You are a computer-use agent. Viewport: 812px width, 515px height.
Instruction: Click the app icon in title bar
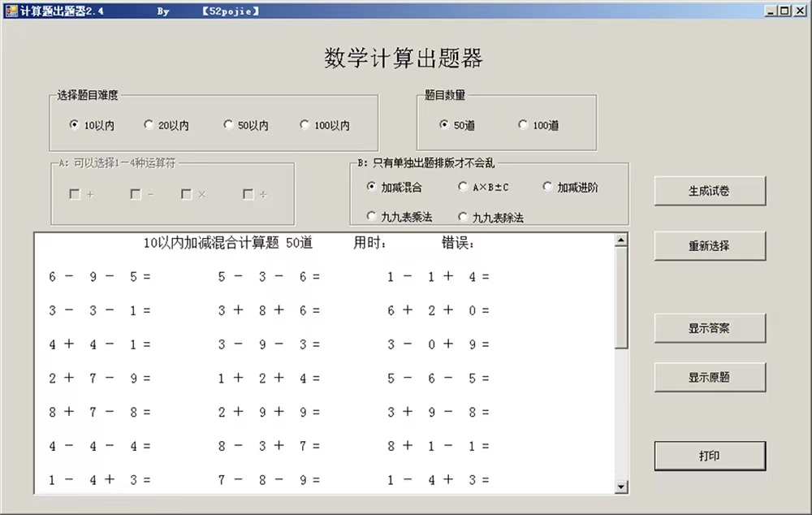tap(11, 11)
